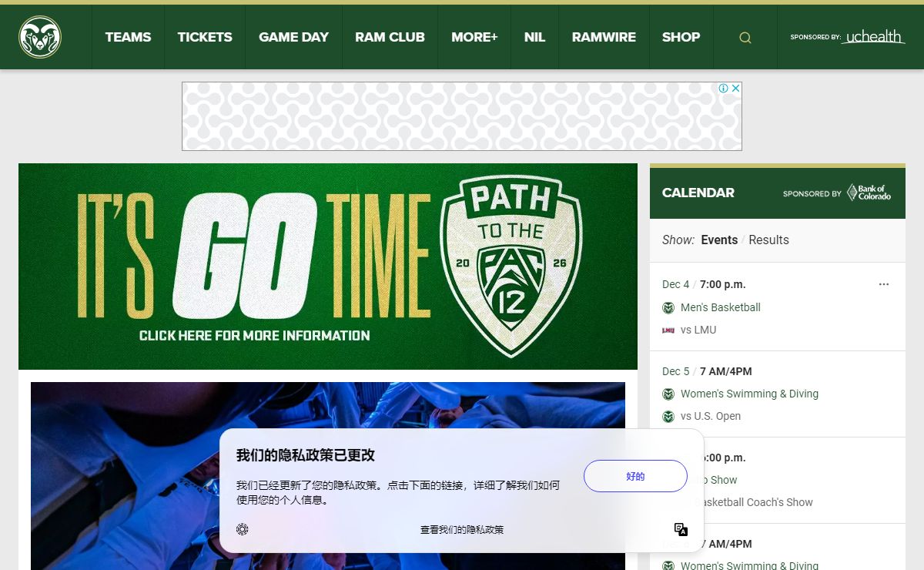Expand the MORE+ menu

tap(474, 37)
